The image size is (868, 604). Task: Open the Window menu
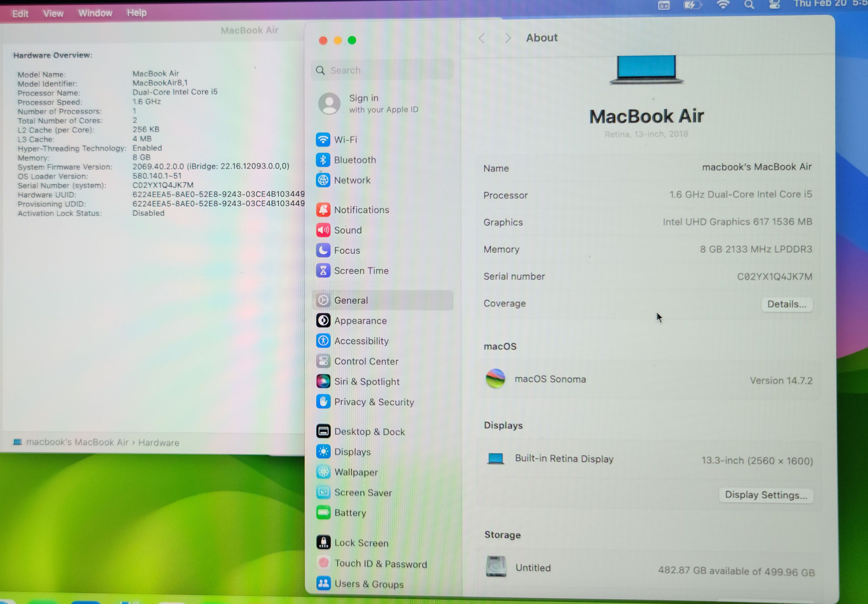[x=95, y=13]
